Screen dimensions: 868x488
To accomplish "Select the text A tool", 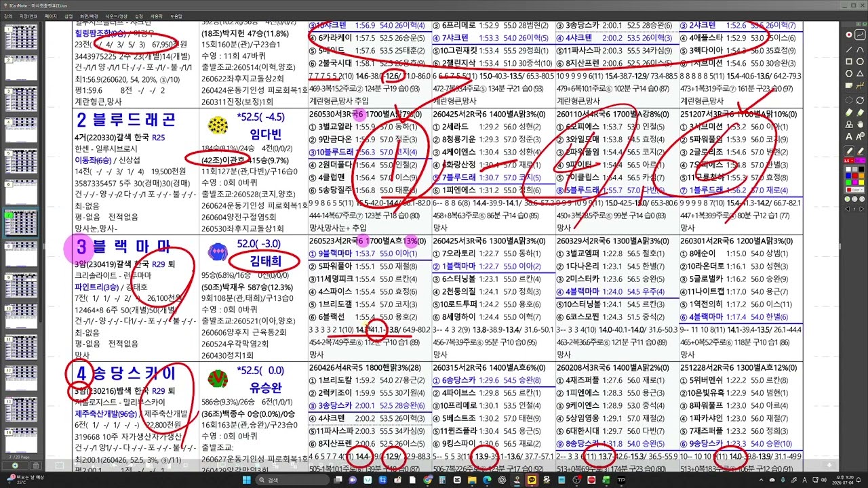I will pyautogui.click(x=848, y=136).
